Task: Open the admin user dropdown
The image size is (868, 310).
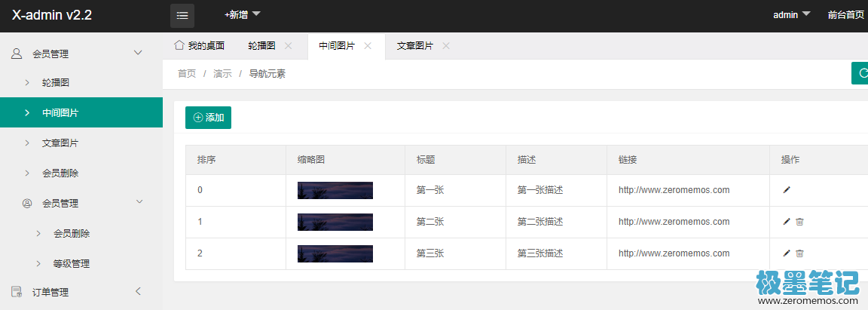Action: pos(792,15)
